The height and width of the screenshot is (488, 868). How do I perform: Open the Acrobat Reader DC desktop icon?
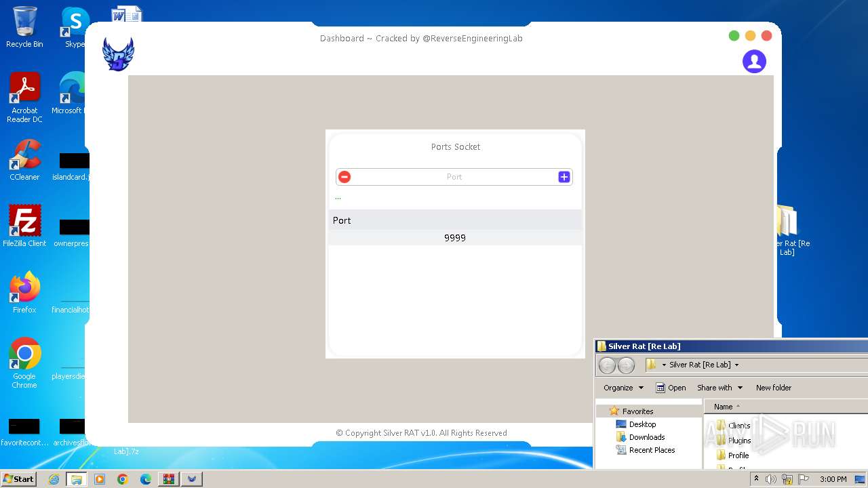point(24,98)
